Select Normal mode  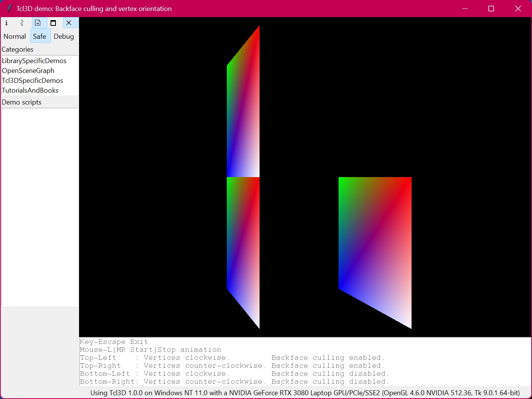pos(15,36)
